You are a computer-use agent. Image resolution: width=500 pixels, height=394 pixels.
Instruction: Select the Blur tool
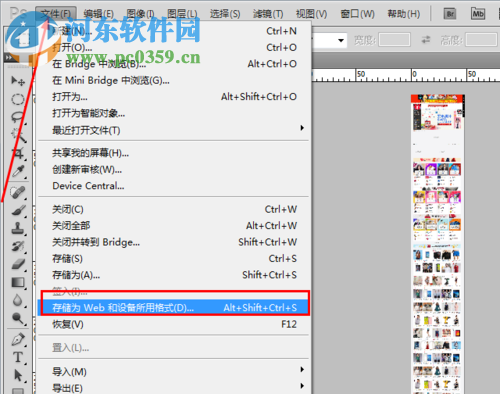click(x=18, y=300)
